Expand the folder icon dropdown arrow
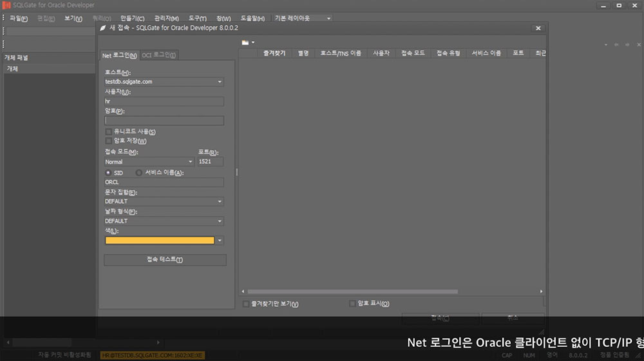The height and width of the screenshot is (361, 644). pyautogui.click(x=253, y=43)
